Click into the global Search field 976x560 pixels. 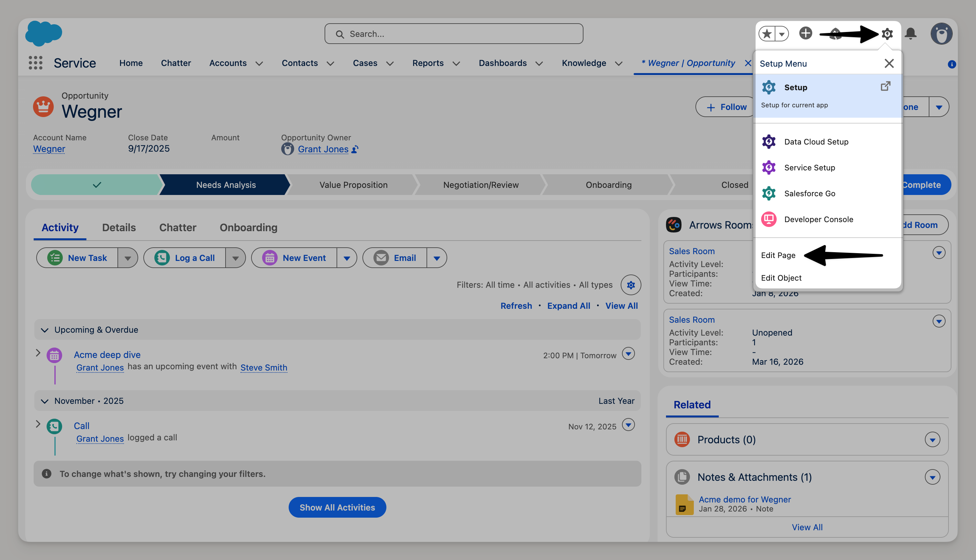click(x=453, y=34)
